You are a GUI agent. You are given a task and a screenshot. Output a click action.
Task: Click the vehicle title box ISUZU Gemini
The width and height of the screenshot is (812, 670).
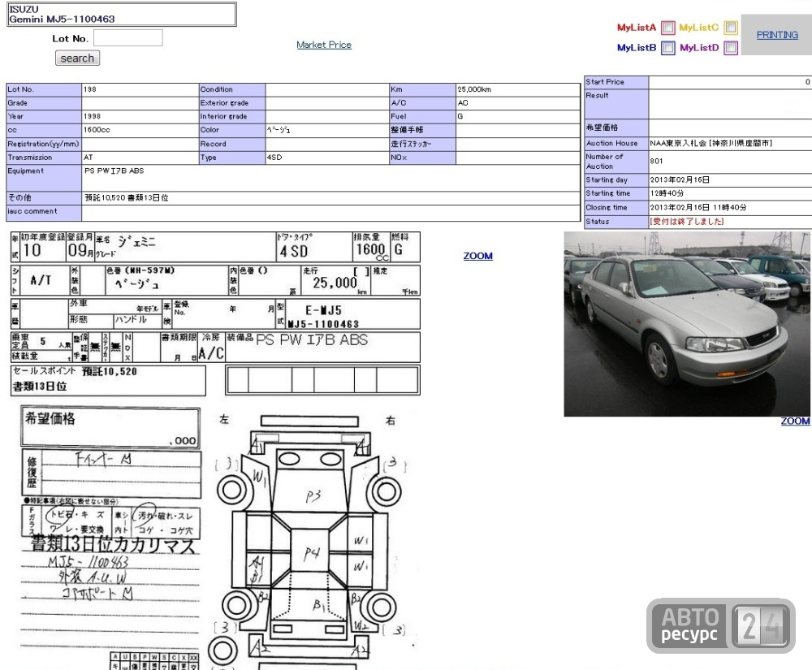coord(121,14)
